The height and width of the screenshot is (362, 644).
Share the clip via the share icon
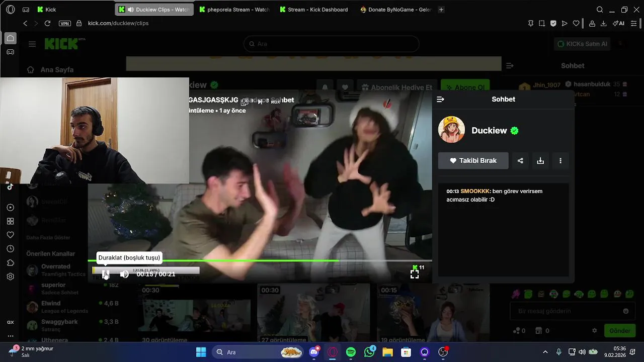coord(520,160)
